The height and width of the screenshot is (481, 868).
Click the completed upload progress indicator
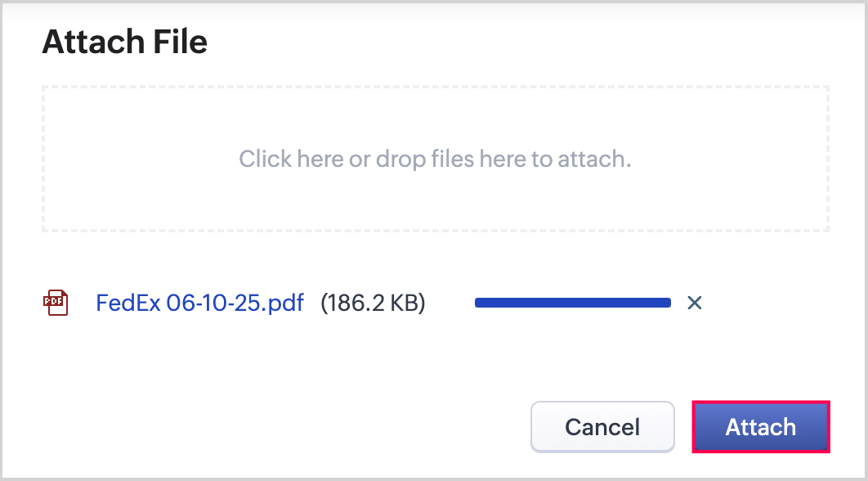[x=572, y=303]
